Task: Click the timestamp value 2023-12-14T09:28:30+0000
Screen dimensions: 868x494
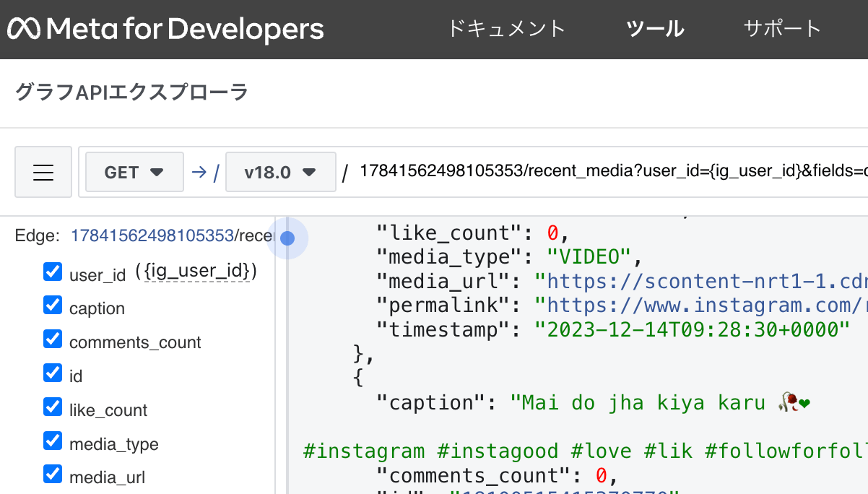Action: 692,330
